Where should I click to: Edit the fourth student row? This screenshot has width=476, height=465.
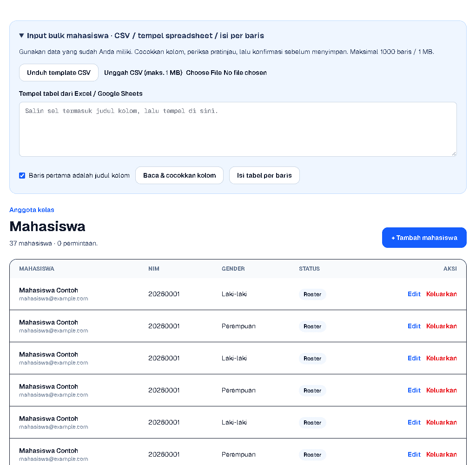pyautogui.click(x=414, y=390)
